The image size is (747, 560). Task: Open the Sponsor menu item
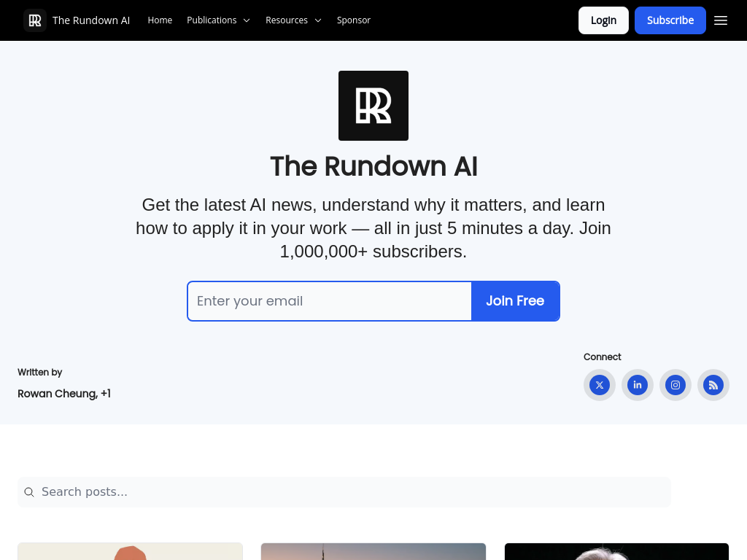[x=354, y=20]
